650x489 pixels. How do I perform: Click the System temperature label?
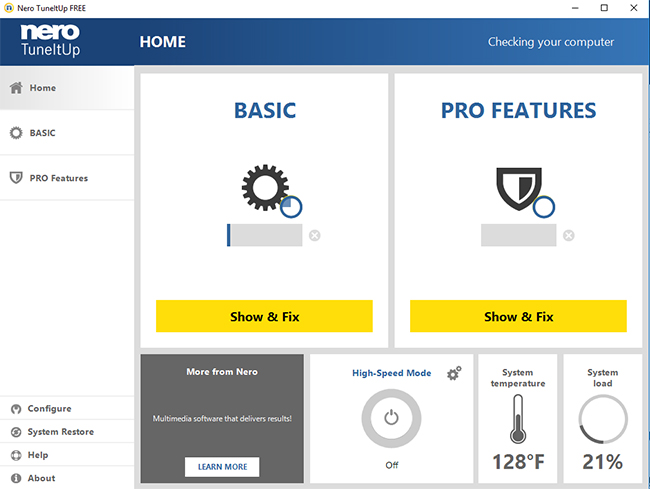click(x=518, y=378)
